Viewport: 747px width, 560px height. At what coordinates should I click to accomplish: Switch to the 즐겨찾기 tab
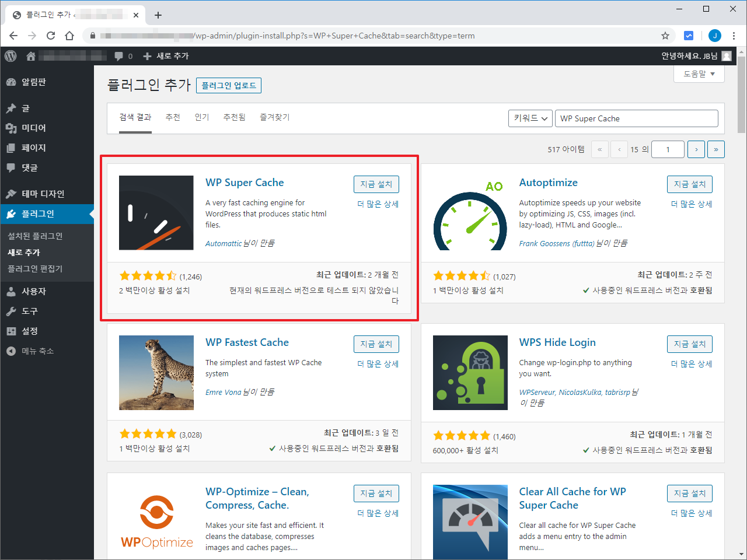tap(275, 118)
